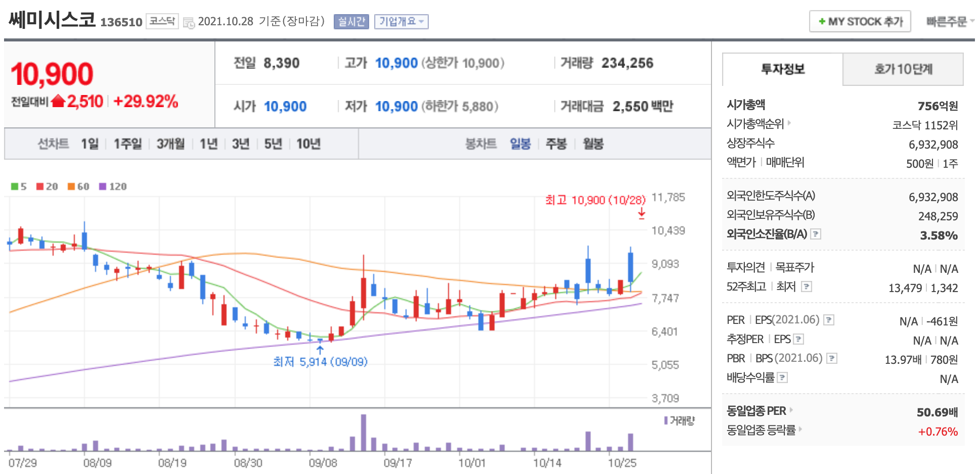This screenshot has height=474, width=980.
Task: Select the 5년 line chart period
Action: tap(273, 144)
